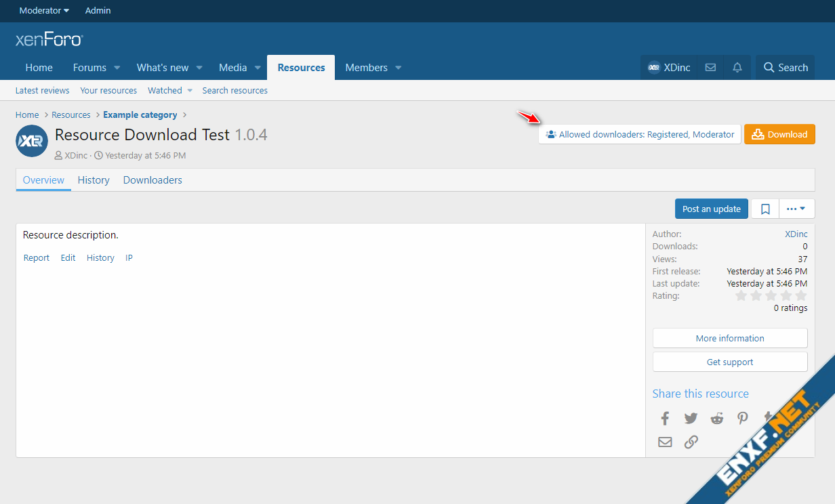This screenshot has width=835, height=504.
Task: Open the History tab
Action: (94, 180)
